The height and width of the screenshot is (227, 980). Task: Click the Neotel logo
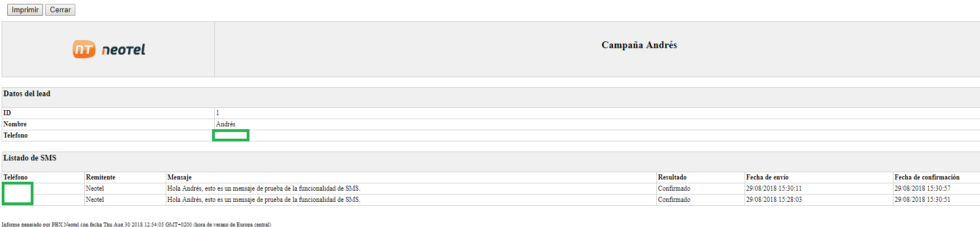109,49
